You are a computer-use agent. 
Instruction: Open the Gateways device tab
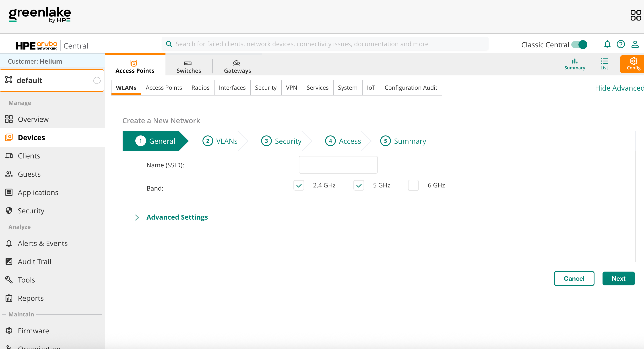point(237,66)
